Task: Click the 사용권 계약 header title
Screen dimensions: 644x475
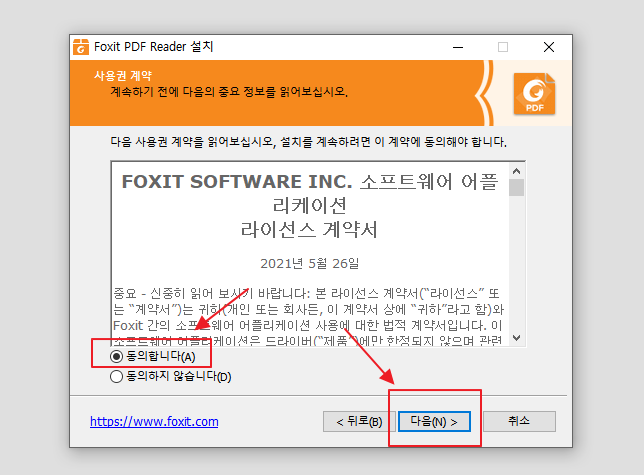Action: pyautogui.click(x=123, y=76)
